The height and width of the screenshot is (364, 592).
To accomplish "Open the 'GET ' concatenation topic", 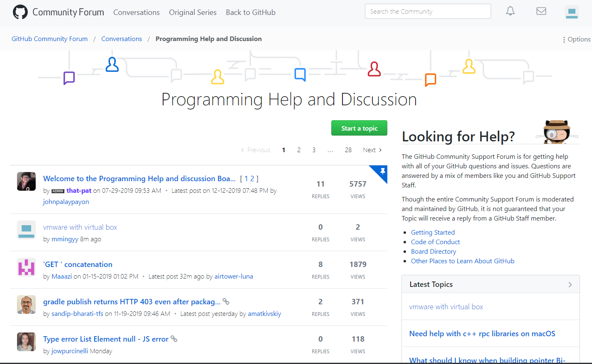I will [78, 265].
